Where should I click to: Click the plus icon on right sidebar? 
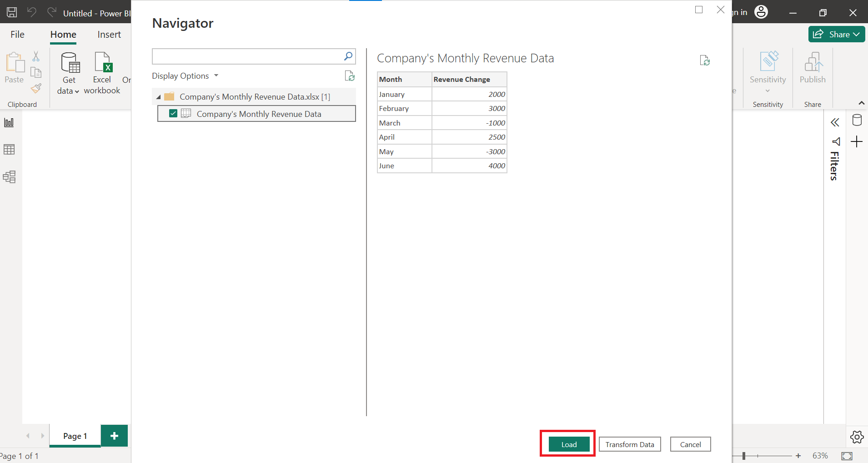(857, 141)
